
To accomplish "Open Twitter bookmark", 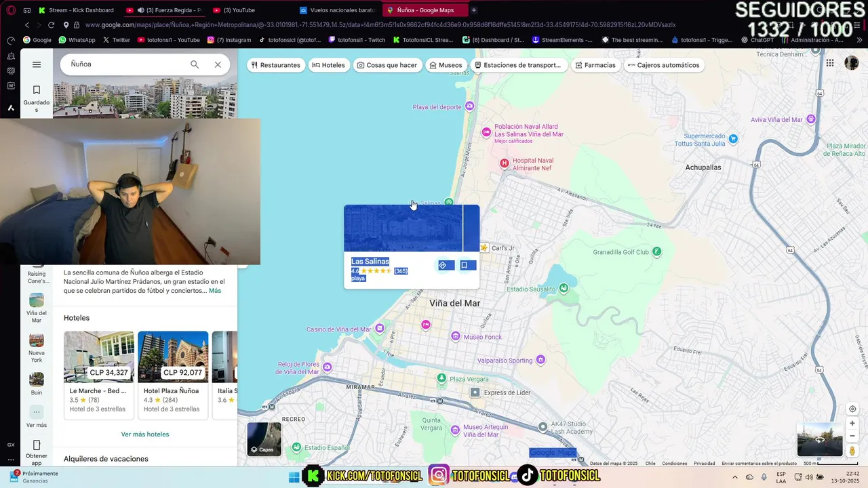I will coord(116,40).
